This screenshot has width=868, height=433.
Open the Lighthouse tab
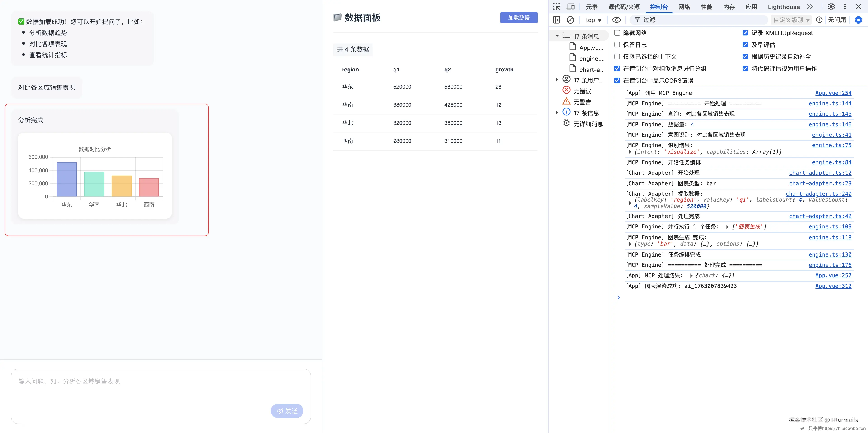783,7
